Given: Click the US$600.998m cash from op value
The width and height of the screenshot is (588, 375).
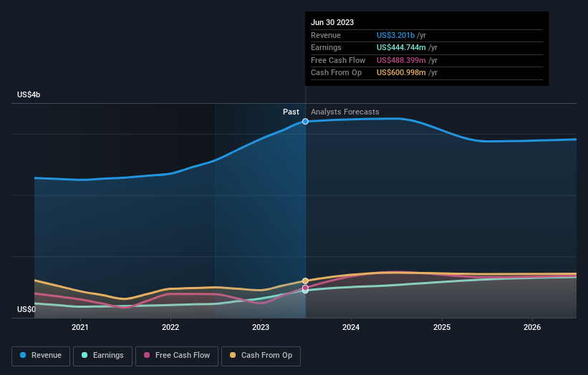Looking at the screenshot, I should pyautogui.click(x=401, y=73).
